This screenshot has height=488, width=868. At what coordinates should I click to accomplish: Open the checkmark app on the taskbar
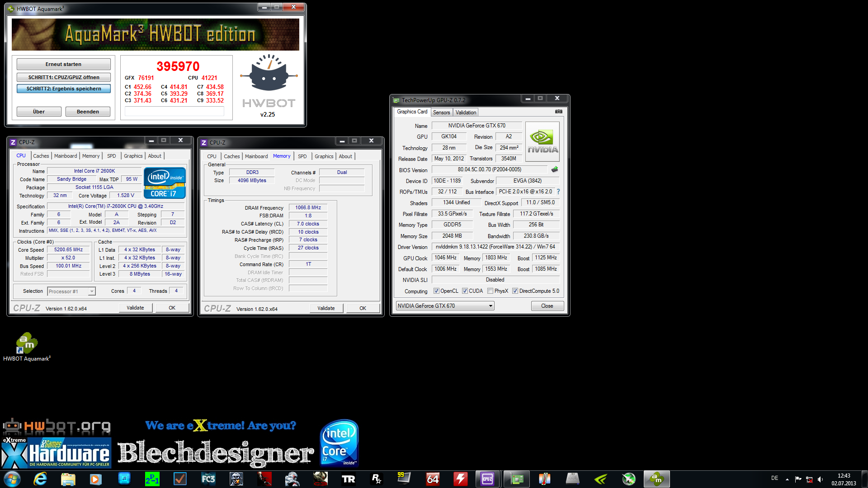point(180,479)
